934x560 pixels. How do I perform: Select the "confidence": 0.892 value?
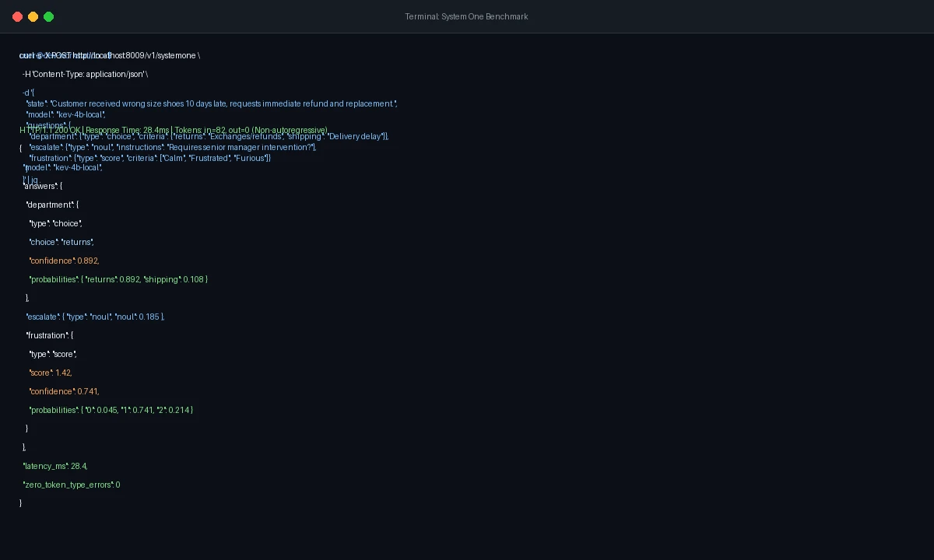(64, 261)
